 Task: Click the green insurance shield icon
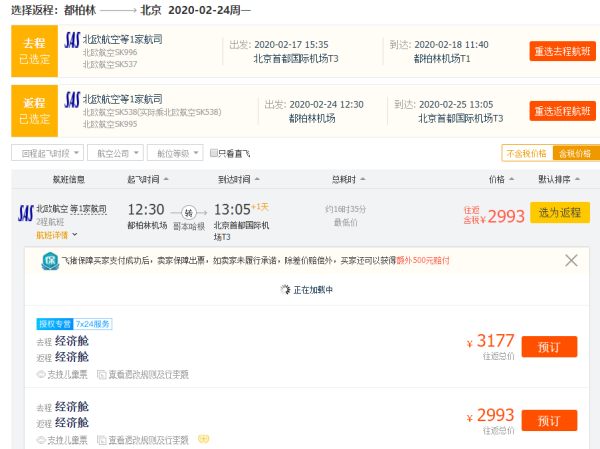click(49, 261)
